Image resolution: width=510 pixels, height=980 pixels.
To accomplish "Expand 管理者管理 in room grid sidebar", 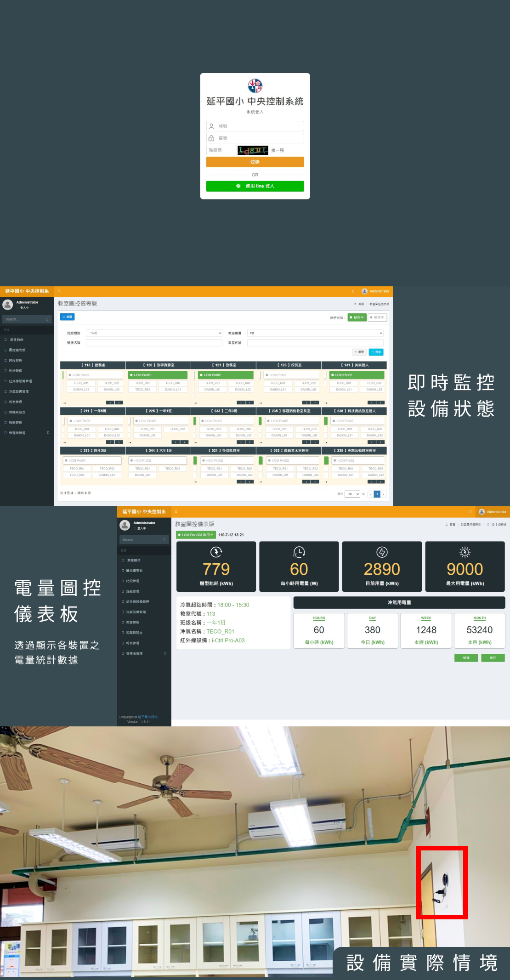I will 26,433.
